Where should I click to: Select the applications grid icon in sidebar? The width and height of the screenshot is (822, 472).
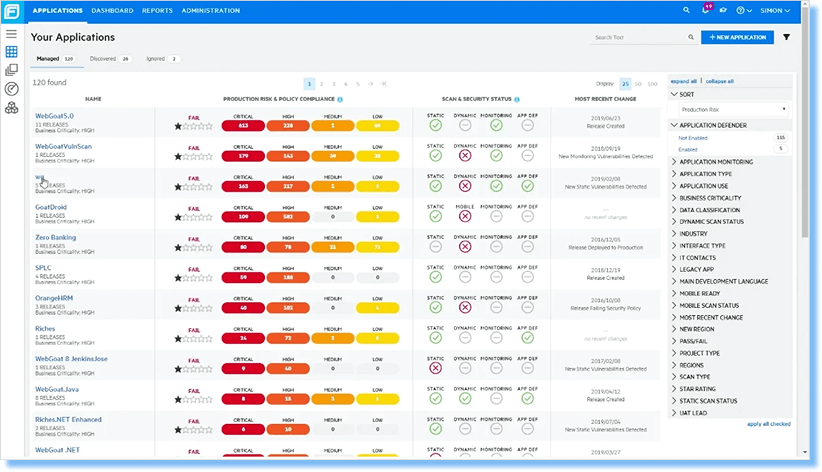click(12, 51)
